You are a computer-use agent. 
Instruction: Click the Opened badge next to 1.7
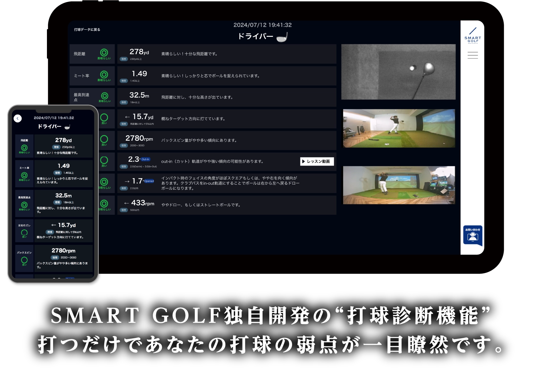(x=149, y=181)
